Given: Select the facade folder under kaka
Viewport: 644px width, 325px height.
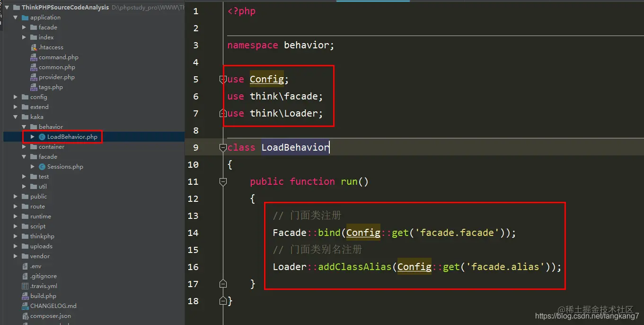Looking at the screenshot, I should click(48, 157).
